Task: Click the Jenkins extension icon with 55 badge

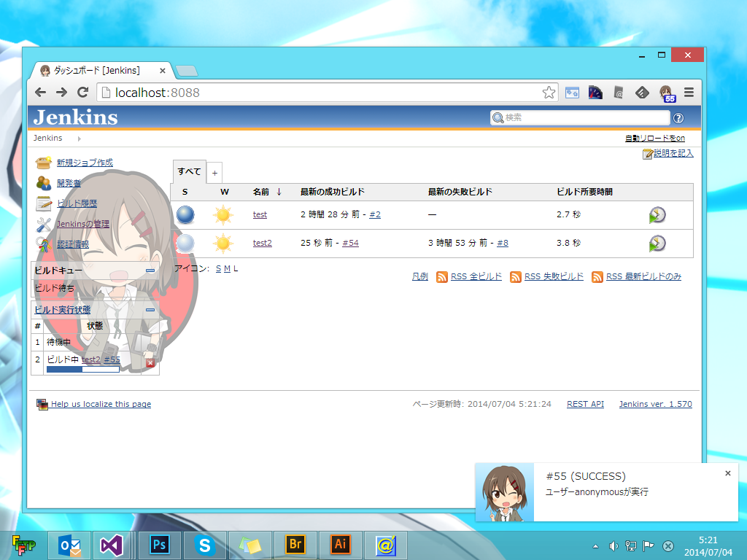Action: (667, 93)
